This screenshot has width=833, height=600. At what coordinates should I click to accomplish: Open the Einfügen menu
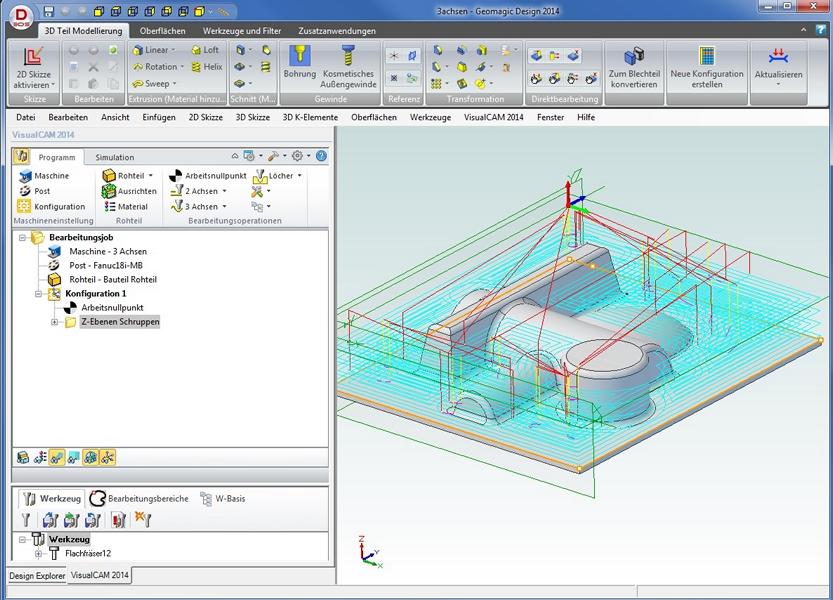pos(159,117)
